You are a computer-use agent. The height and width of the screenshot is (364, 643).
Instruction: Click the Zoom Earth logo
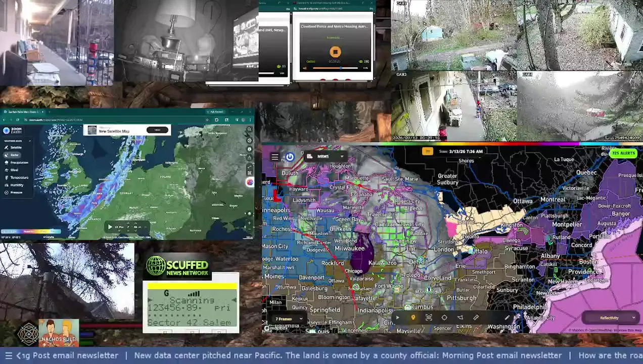tap(12, 130)
